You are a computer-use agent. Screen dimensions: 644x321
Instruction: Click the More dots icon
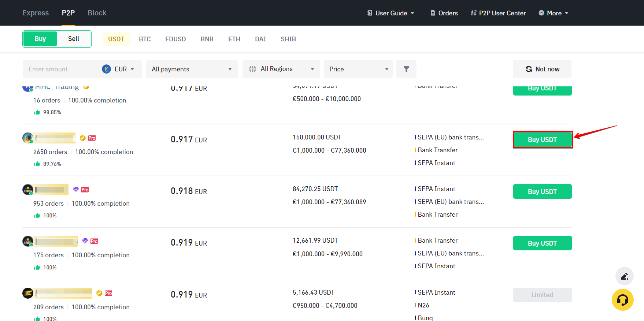[541, 13]
